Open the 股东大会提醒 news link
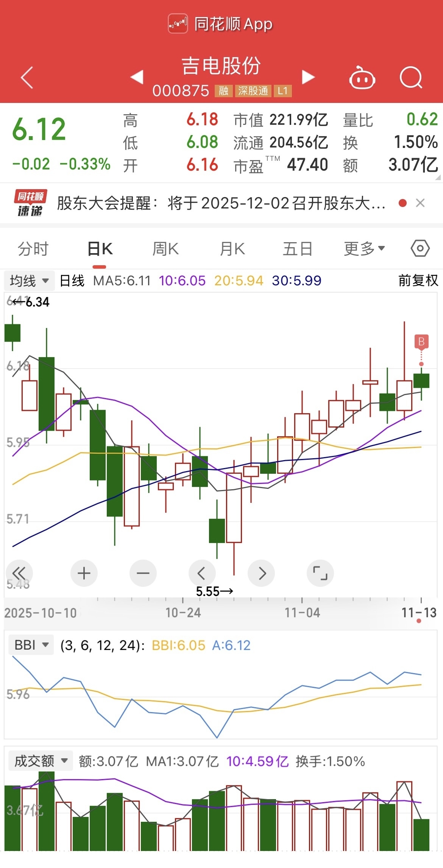 [x=221, y=203]
